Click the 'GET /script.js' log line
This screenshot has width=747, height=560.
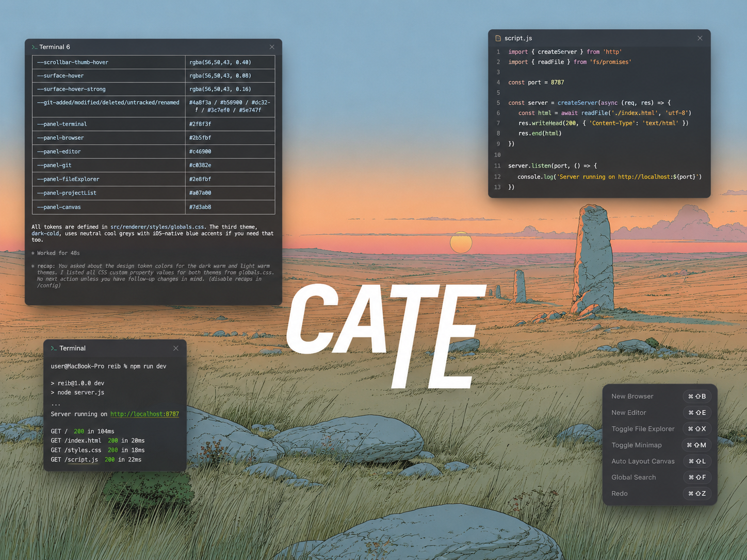[x=96, y=459]
